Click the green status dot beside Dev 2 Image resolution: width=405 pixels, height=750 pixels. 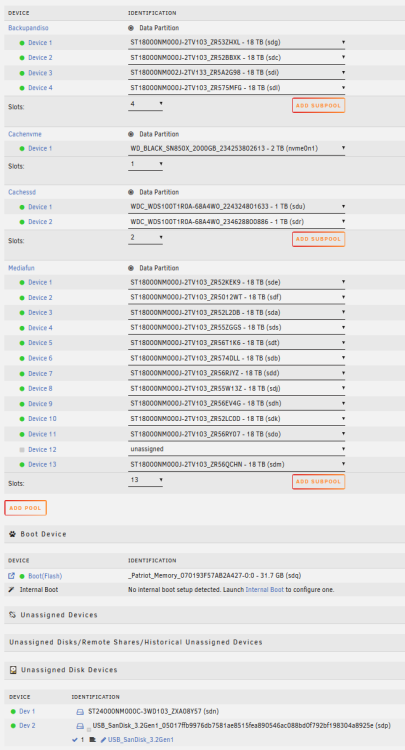(12, 726)
